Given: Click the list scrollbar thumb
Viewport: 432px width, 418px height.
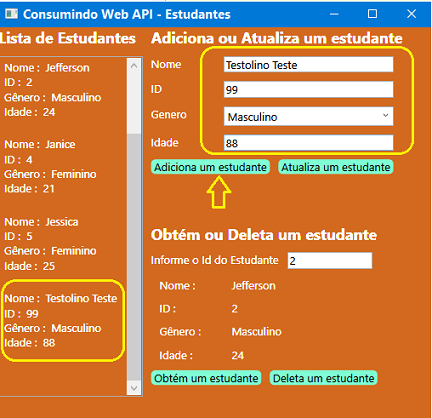Looking at the screenshot, I should tap(134, 257).
